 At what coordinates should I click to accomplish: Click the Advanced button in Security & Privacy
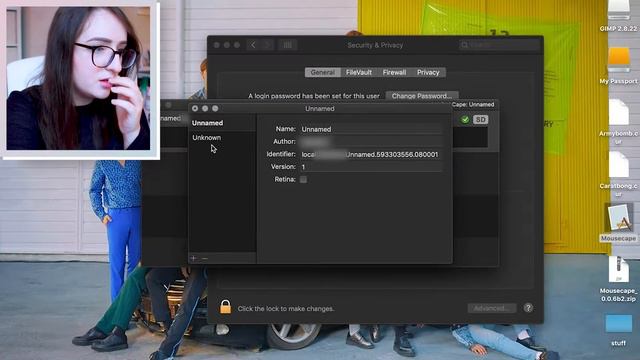pyautogui.click(x=491, y=308)
